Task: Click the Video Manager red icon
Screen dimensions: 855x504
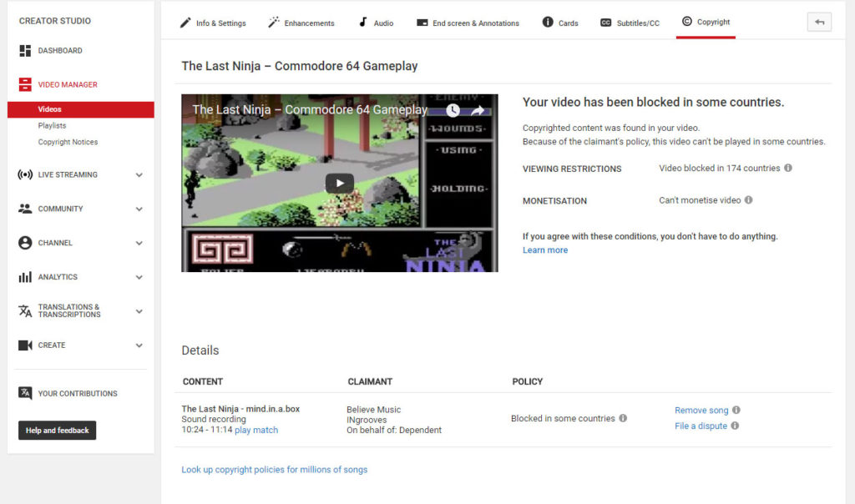Action: (x=25, y=84)
